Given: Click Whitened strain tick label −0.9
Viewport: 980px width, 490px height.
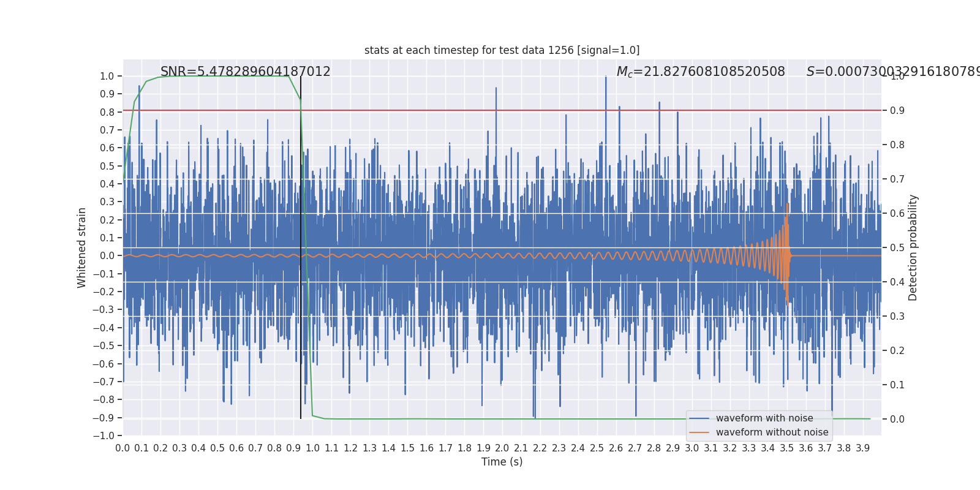Looking at the screenshot, I should pyautogui.click(x=104, y=418).
